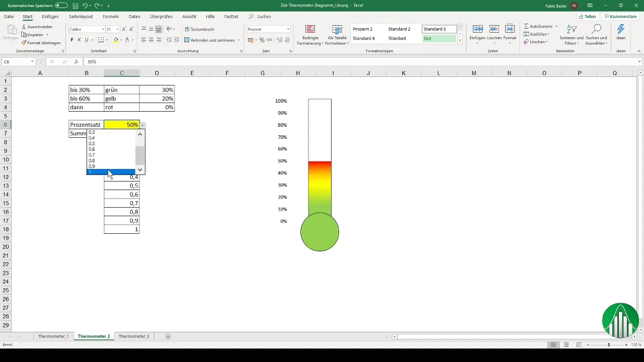Apply the red font color A
The image size is (644, 362).
tap(127, 40)
